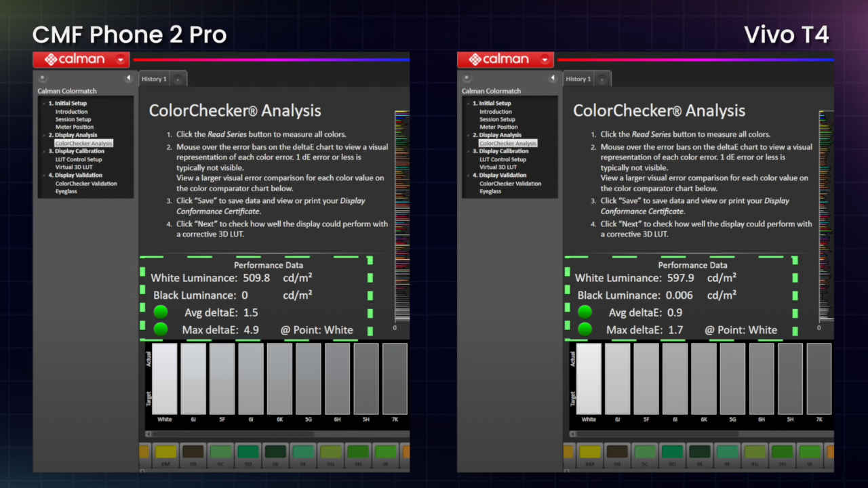Select 5H comparator swatch in Vivo window
The height and width of the screenshot is (488, 868).
click(791, 379)
